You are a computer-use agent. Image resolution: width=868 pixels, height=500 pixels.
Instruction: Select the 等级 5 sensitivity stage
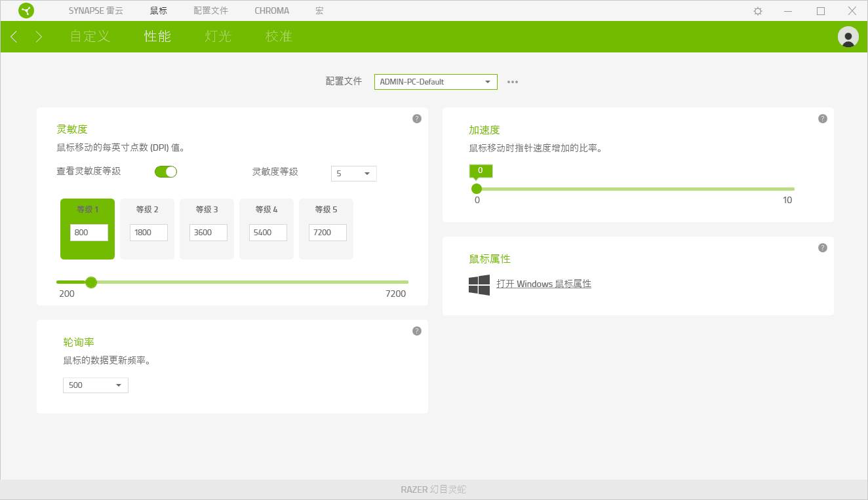tap(326, 210)
